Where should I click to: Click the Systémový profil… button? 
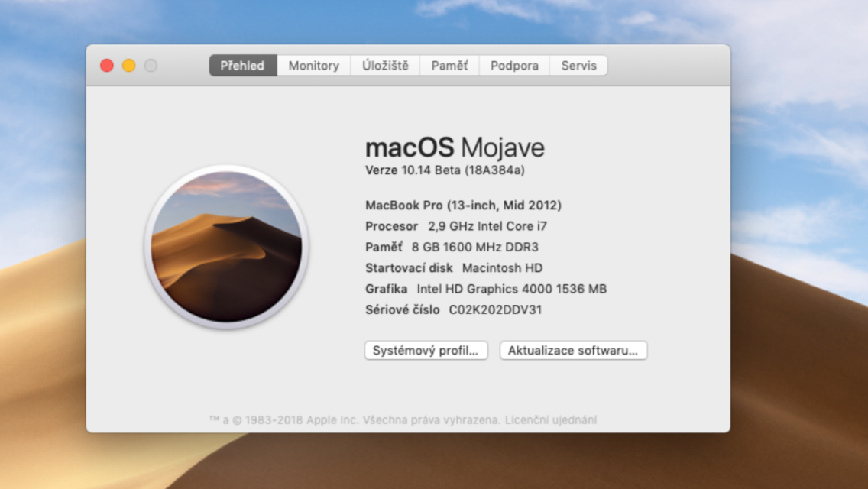(426, 350)
